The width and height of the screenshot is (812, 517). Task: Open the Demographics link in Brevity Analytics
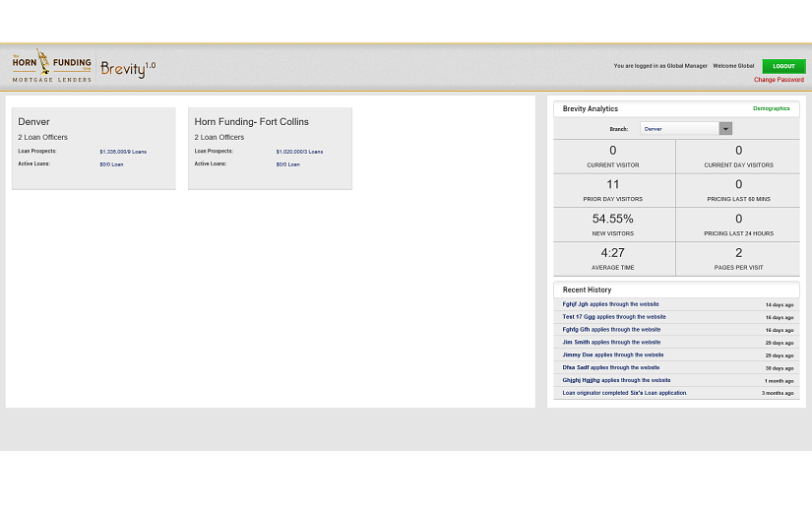click(x=771, y=108)
